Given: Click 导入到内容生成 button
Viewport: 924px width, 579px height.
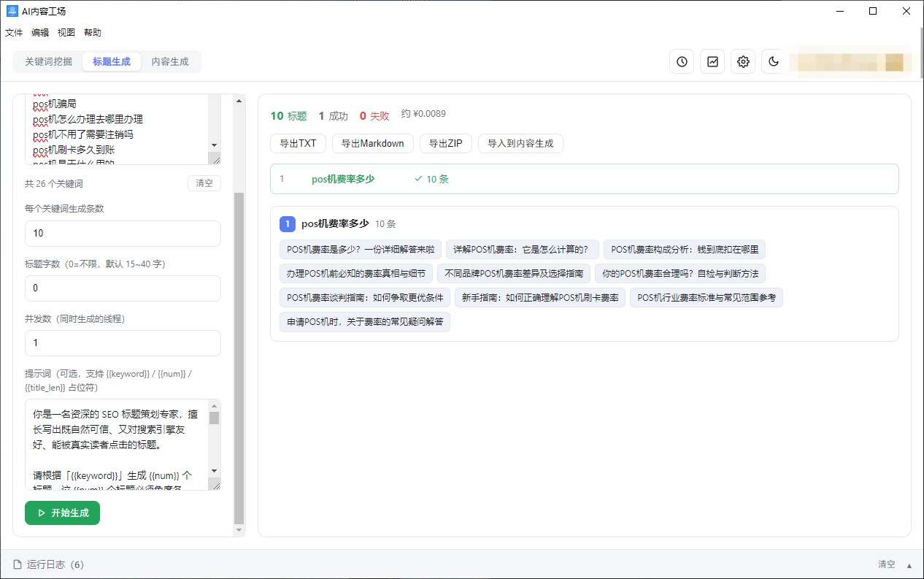Looking at the screenshot, I should (x=520, y=143).
